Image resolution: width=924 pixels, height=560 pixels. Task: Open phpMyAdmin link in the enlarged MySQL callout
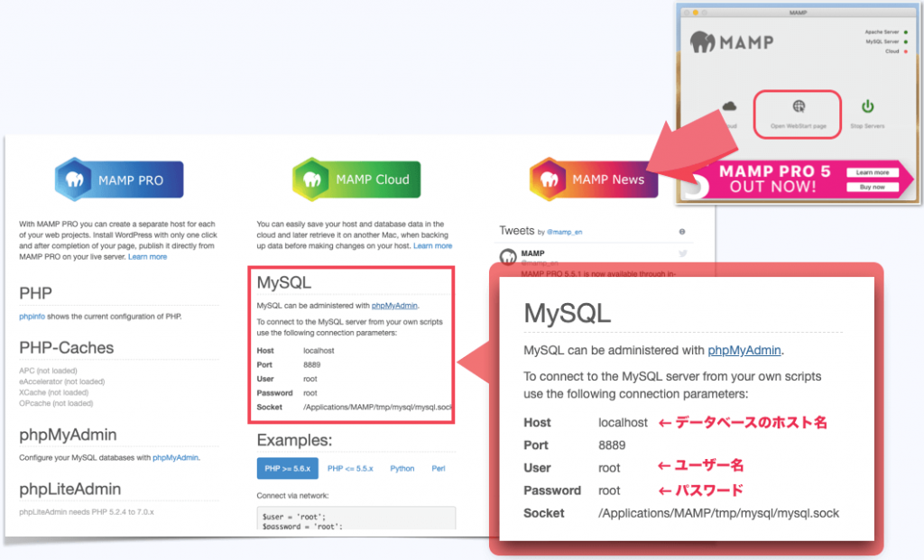pos(744,351)
